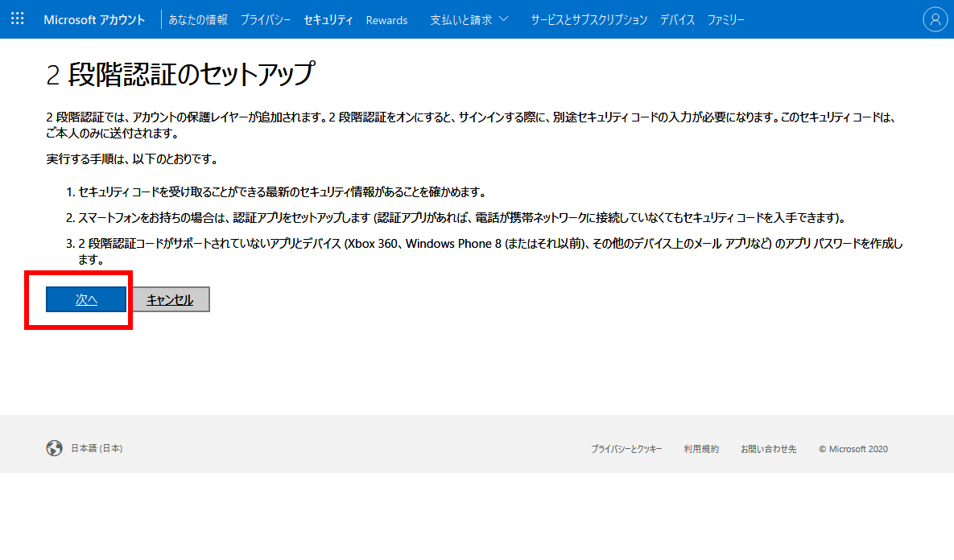Click the © Microsoft 2020 footer text

tap(853, 449)
